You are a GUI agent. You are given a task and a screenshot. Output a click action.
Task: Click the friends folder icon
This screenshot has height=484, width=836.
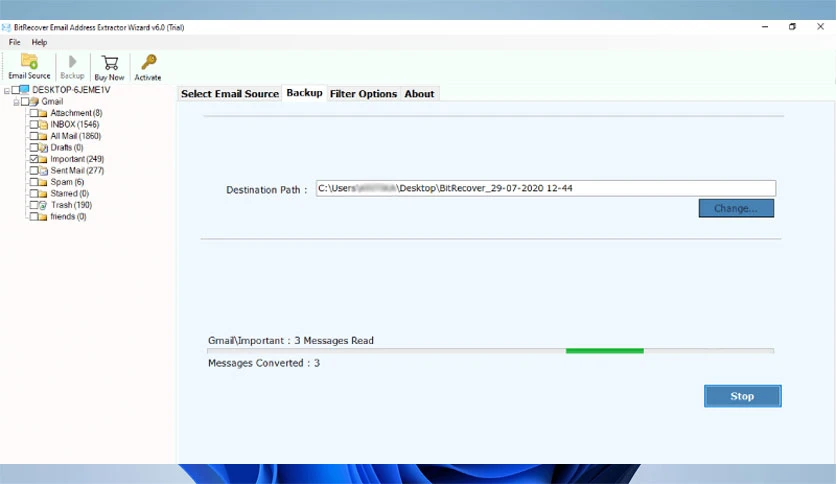point(43,217)
